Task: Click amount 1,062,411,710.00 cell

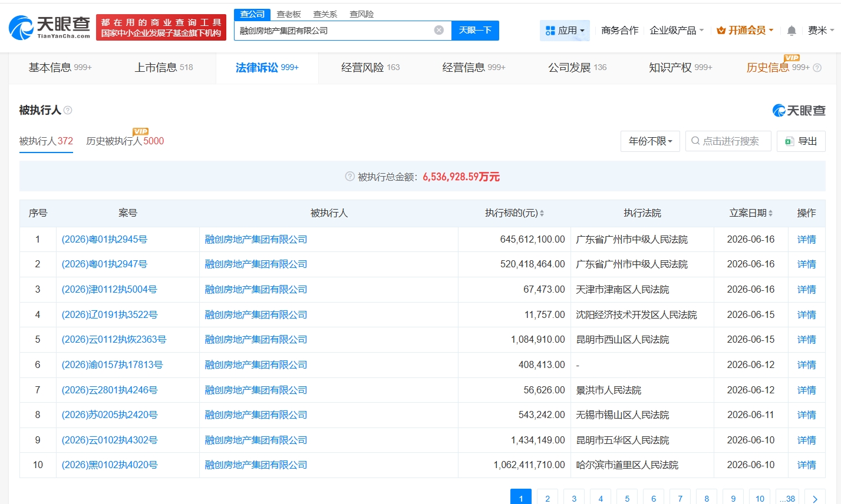Action: tap(529, 465)
